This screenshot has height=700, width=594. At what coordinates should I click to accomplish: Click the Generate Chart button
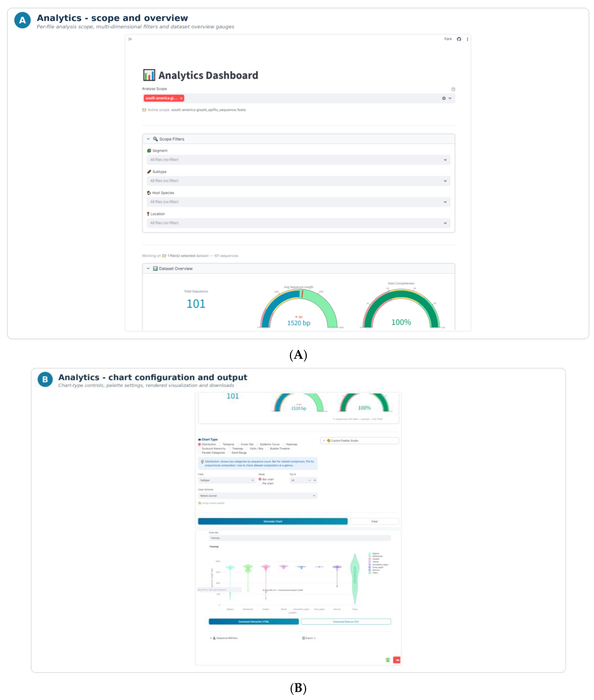(273, 521)
